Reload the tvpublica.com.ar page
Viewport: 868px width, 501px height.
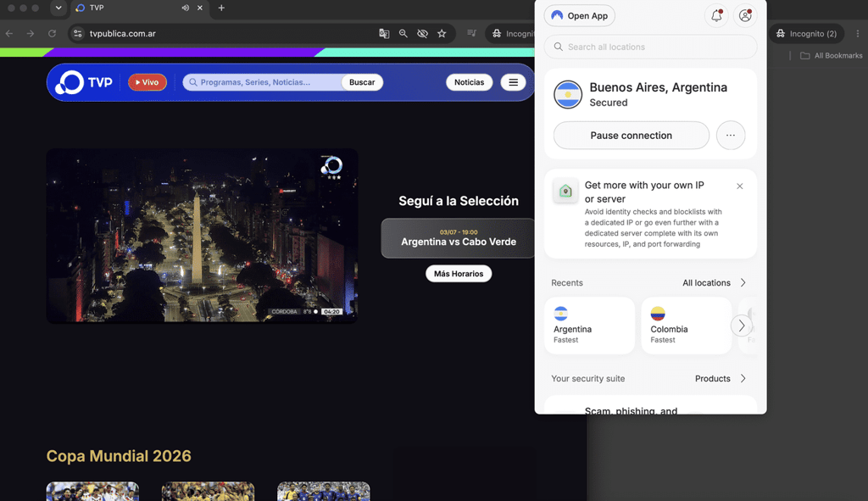[x=52, y=34]
